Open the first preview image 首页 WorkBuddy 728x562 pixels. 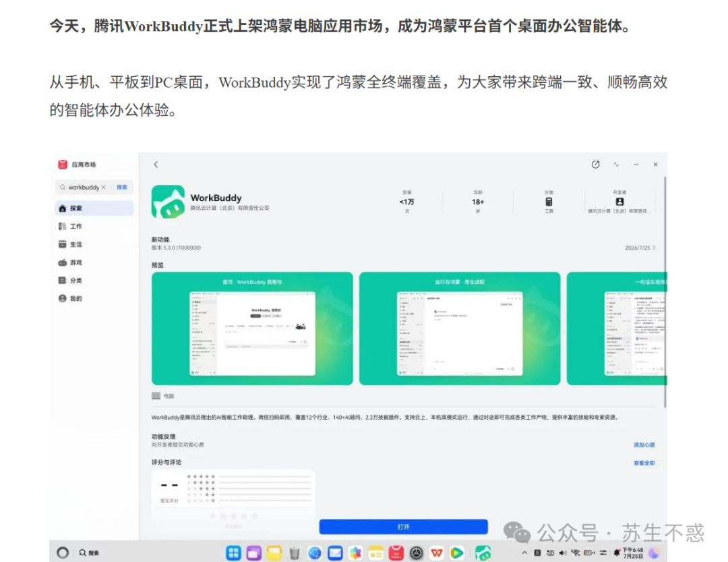click(252, 329)
